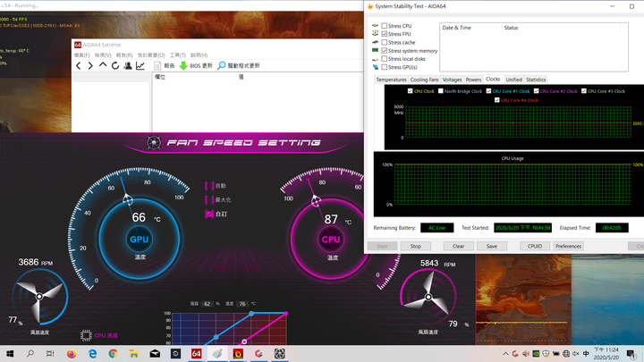Open Task View on the taskbar
644x362 pixels.
[x=50, y=354]
